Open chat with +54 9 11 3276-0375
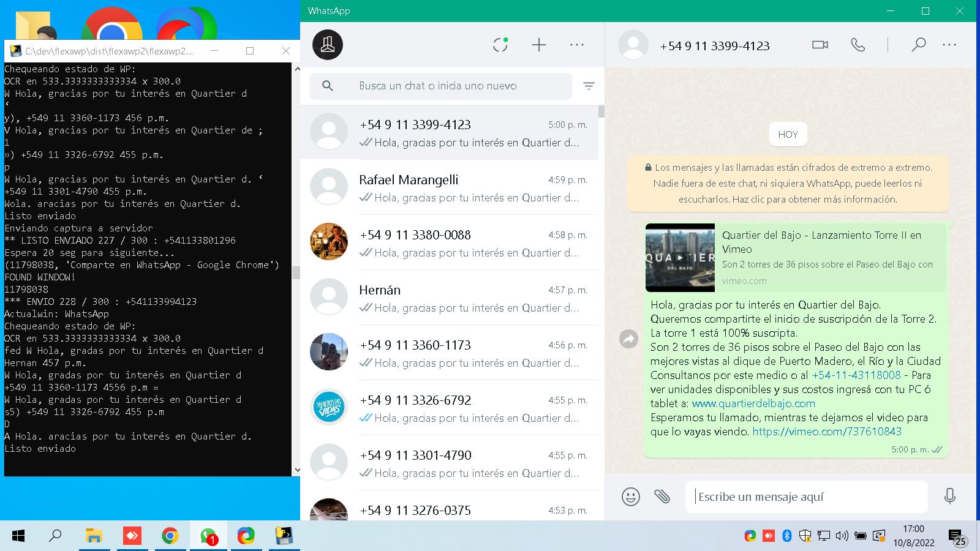Viewport: 980px width, 551px height. (449, 506)
